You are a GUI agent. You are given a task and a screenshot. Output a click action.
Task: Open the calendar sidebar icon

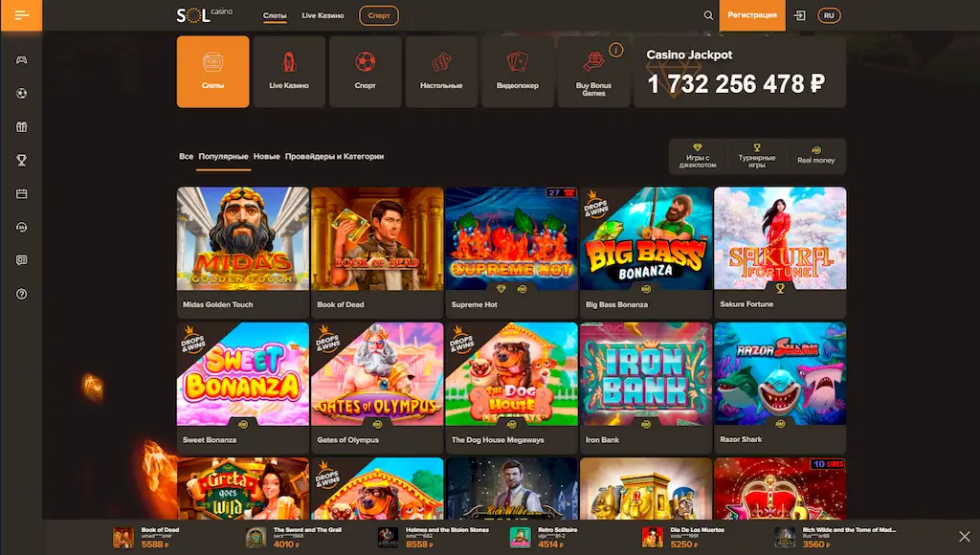tap(21, 193)
